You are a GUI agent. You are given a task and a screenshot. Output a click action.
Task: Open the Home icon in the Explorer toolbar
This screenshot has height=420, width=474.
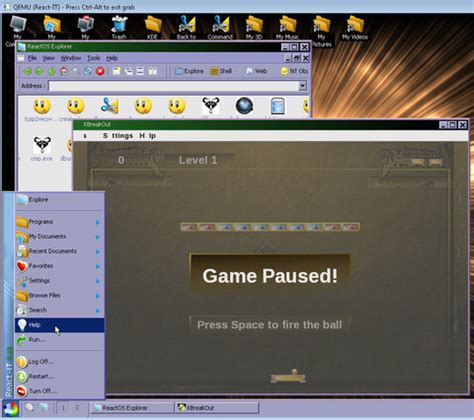tap(64, 71)
